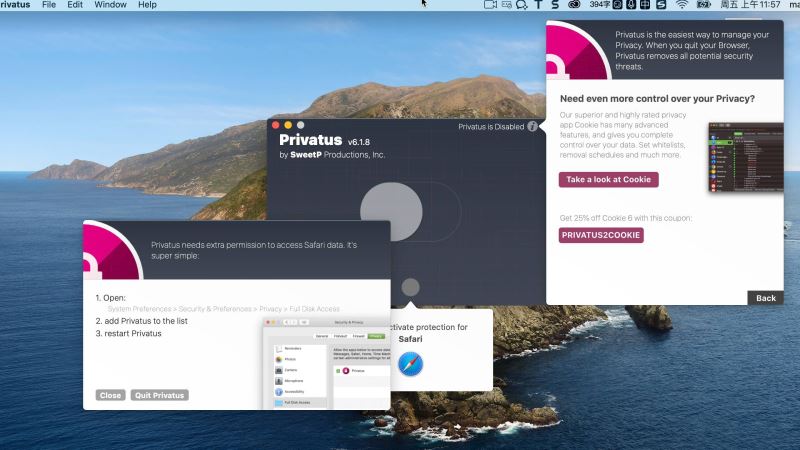
Task: Click the battery status icon
Action: (x=704, y=5)
